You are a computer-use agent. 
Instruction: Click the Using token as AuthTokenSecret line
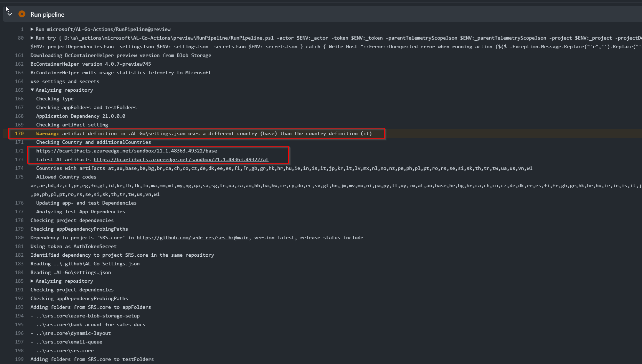[x=73, y=246]
